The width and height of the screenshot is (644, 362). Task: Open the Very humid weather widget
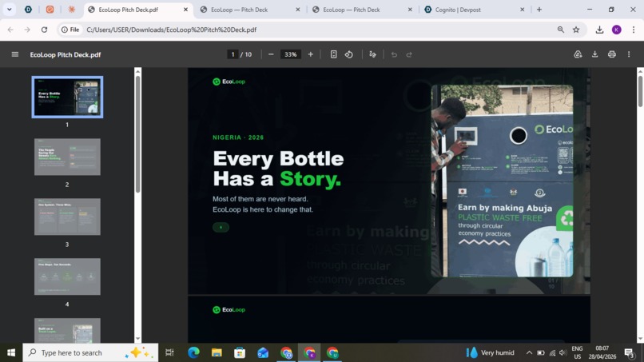(490, 352)
